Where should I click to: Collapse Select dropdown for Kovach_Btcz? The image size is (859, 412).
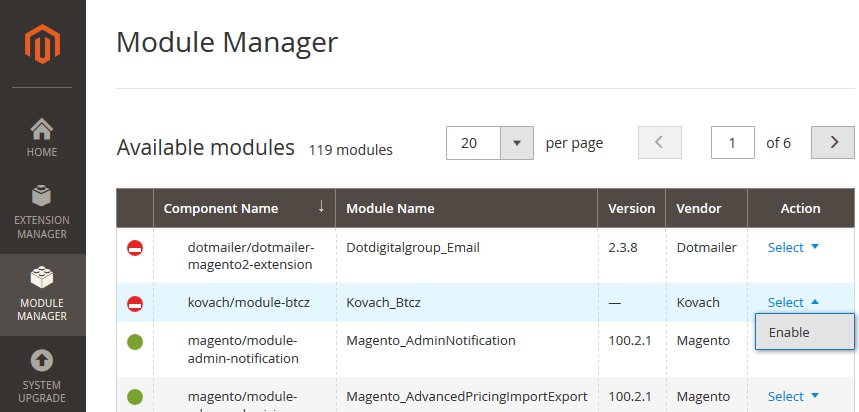click(x=793, y=302)
